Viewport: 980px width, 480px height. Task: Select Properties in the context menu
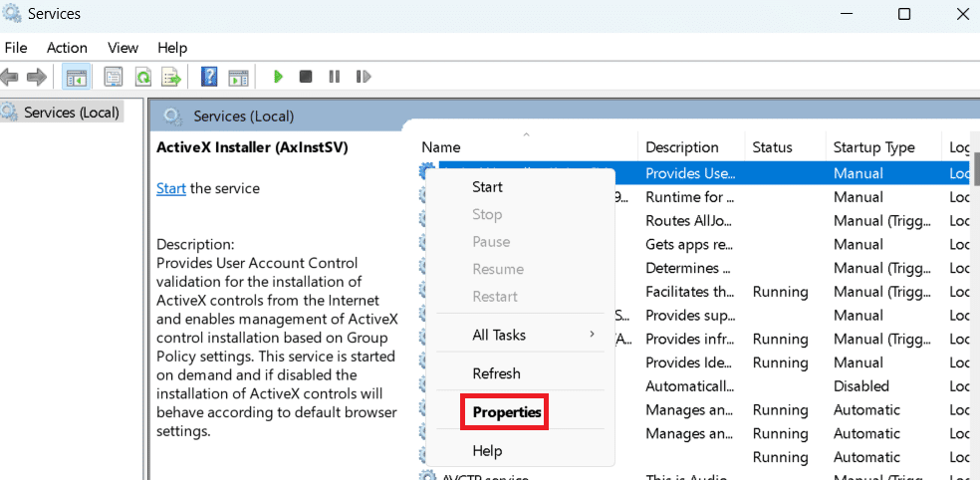pyautogui.click(x=507, y=411)
